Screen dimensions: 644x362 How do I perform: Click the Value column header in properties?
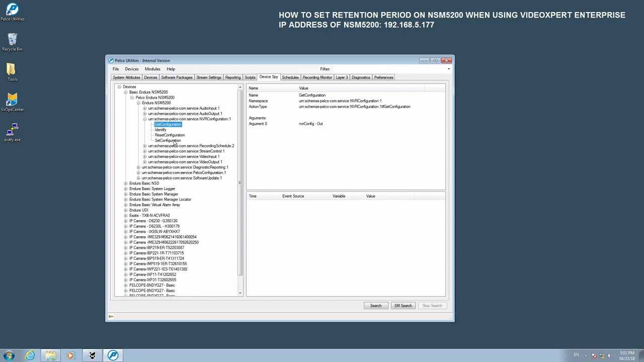[x=361, y=88]
